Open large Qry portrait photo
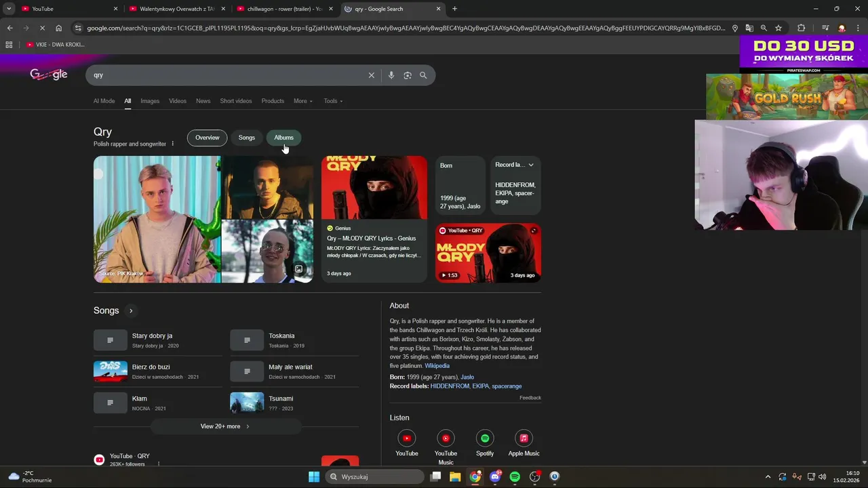Image resolution: width=868 pixels, height=488 pixels. (x=157, y=220)
